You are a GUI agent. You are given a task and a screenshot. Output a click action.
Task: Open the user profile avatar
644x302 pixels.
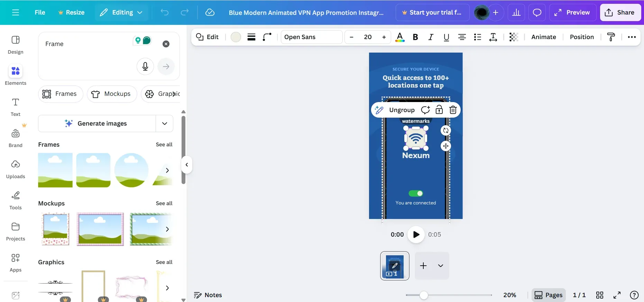coord(481,13)
